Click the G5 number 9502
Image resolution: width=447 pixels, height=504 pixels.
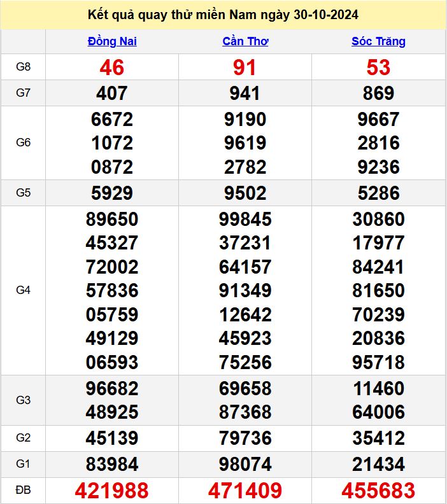pos(245,193)
